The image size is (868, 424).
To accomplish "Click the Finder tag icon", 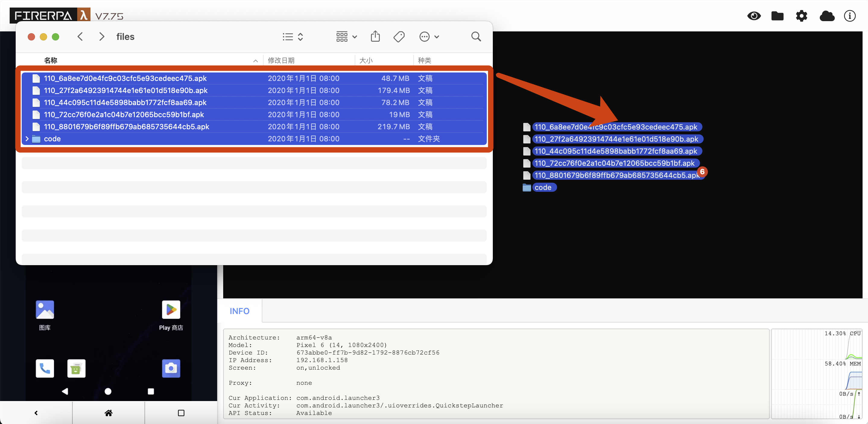I will 399,37.
